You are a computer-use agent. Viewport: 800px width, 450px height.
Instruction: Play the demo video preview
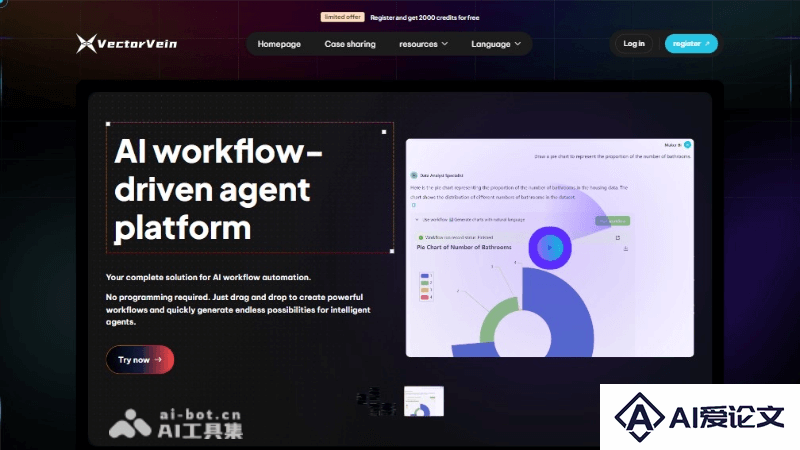click(x=549, y=247)
